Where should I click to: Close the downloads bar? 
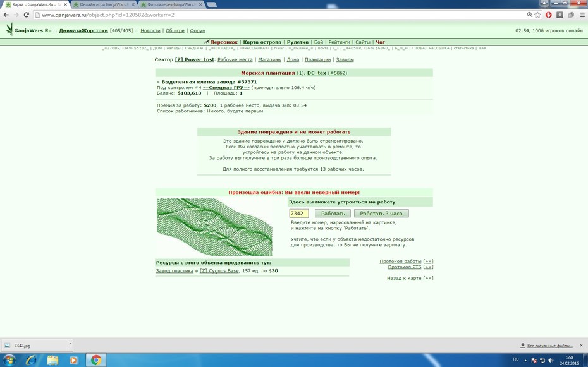pos(581,346)
